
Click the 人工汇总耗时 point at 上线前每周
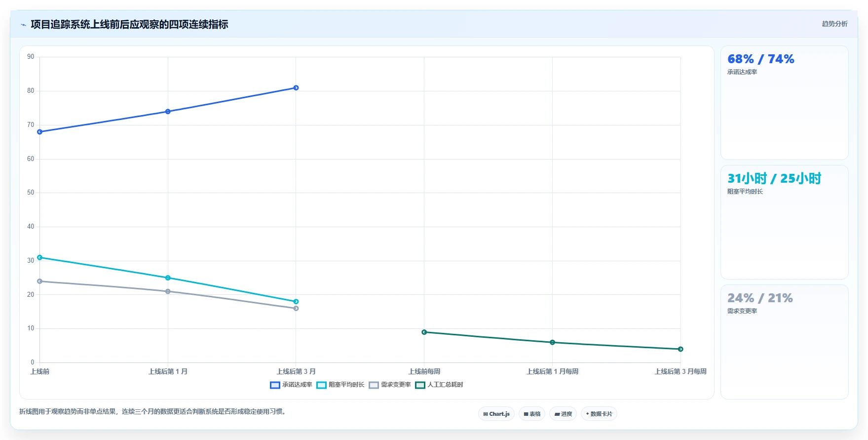pos(424,332)
